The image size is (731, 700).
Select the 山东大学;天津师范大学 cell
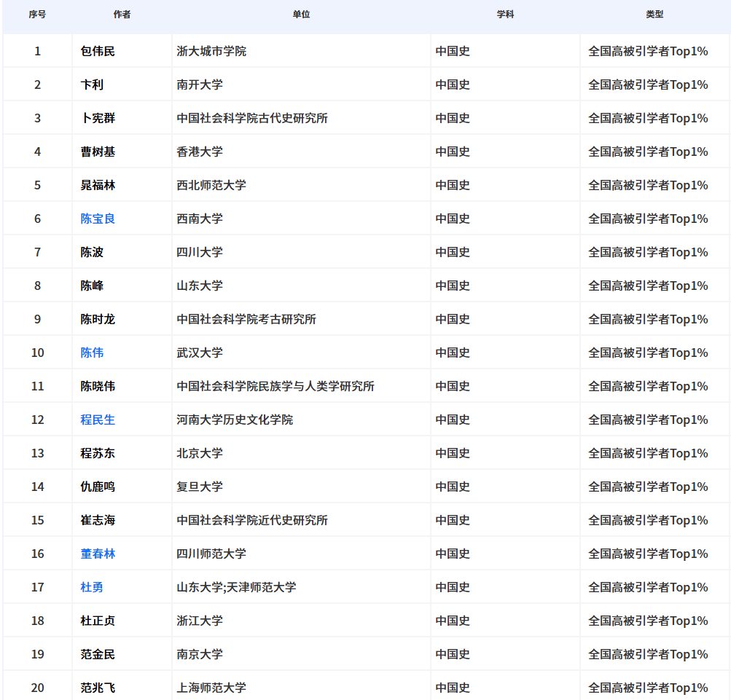[236, 587]
